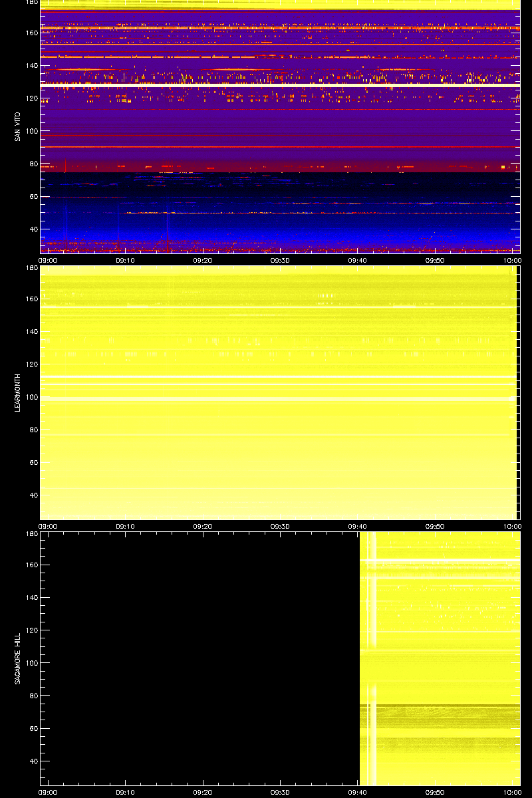Select the 09:30 time label under San Vito
The height and width of the screenshot is (798, 532).
click(280, 261)
